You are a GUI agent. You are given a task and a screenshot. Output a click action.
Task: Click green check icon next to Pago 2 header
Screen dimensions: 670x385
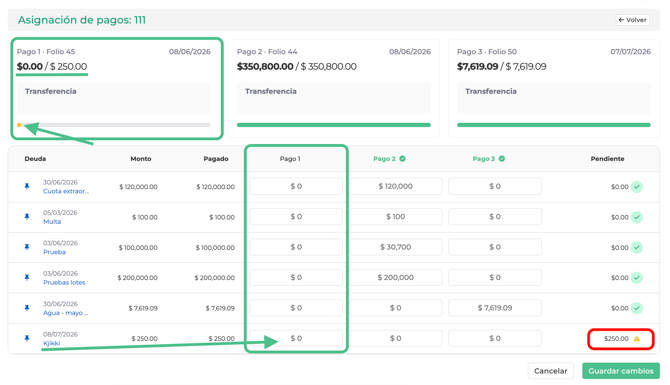pyautogui.click(x=403, y=159)
